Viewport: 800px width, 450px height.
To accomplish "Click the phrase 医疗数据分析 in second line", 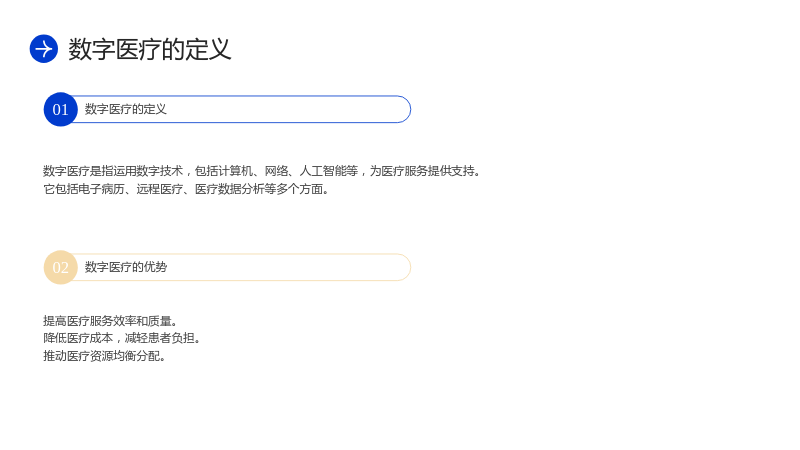I will pyautogui.click(x=230, y=189).
